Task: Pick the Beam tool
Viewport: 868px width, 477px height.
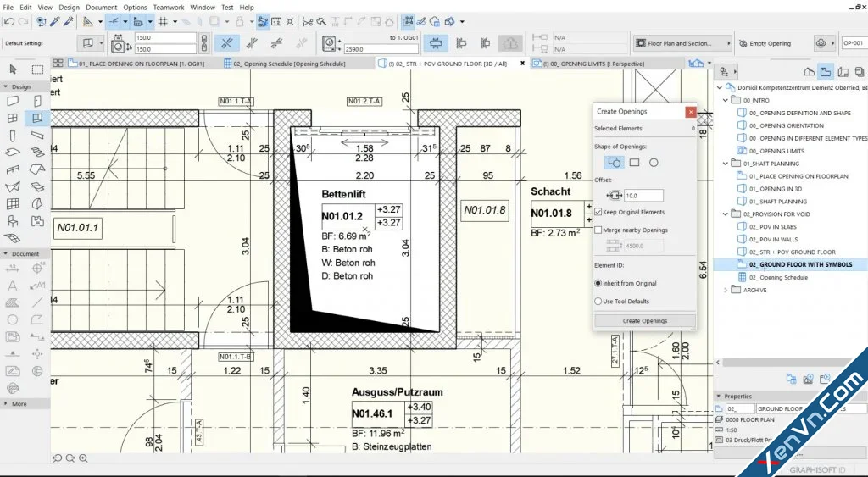Action: tap(37, 136)
